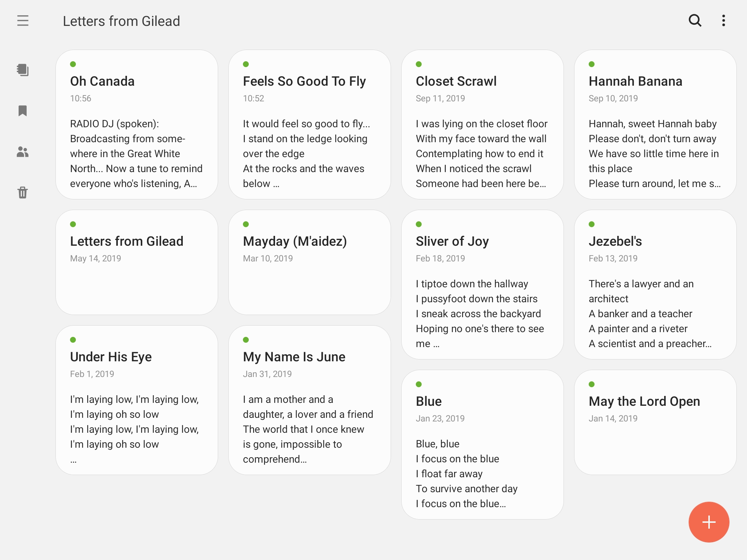
Task: Open the Under His Eye note
Action: coord(137,400)
